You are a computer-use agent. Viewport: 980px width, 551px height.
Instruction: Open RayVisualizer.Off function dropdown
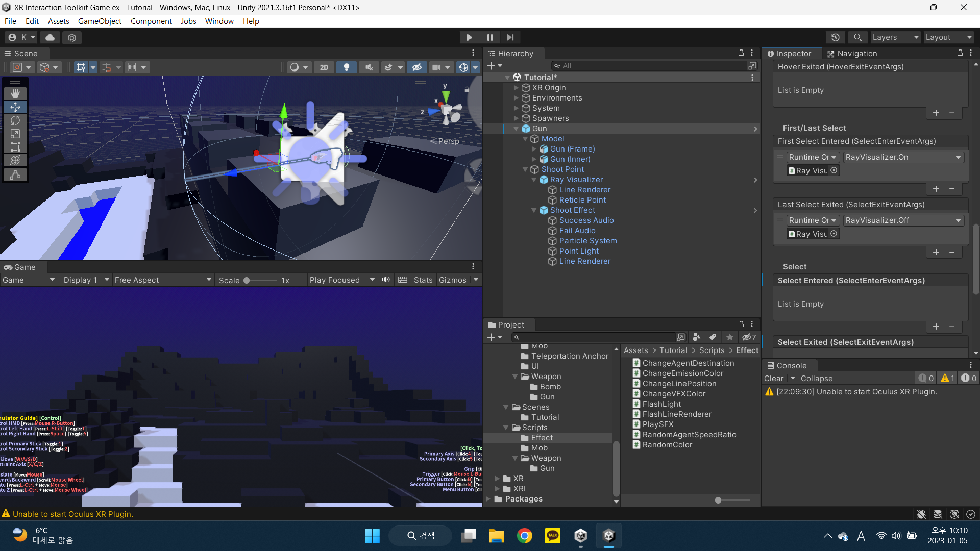[903, 220]
